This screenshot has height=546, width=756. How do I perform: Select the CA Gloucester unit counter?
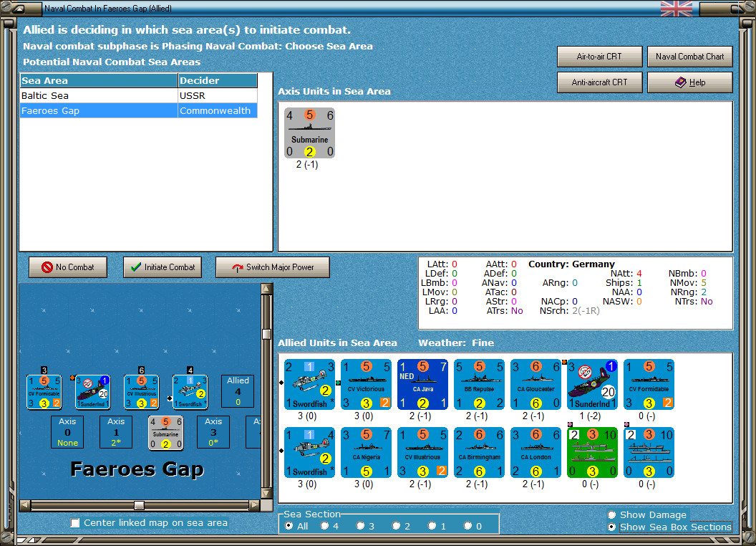point(535,384)
